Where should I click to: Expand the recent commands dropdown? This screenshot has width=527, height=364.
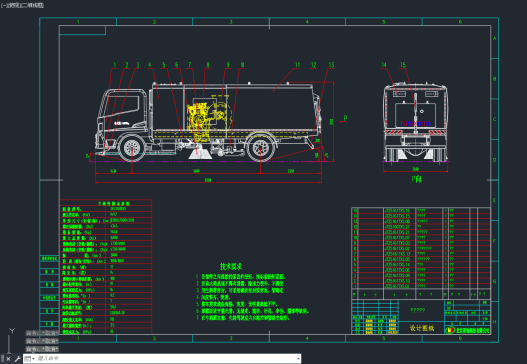(x=30, y=359)
